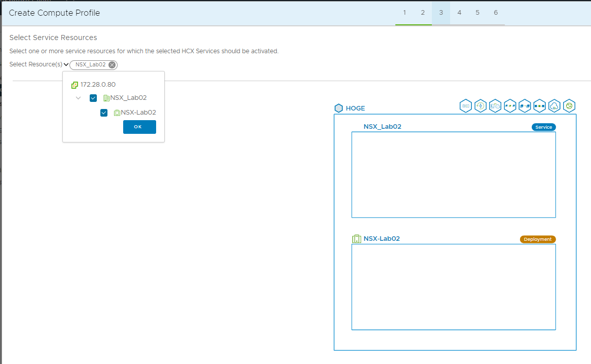Click the 172.28.0.80 vCenter entry
Screen dimensions: 591x364
coord(98,84)
